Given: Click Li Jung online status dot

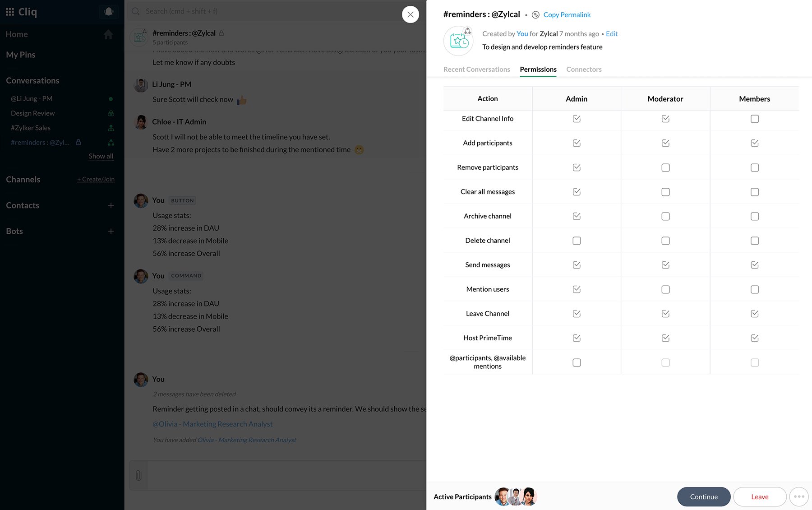Looking at the screenshot, I should tap(111, 99).
